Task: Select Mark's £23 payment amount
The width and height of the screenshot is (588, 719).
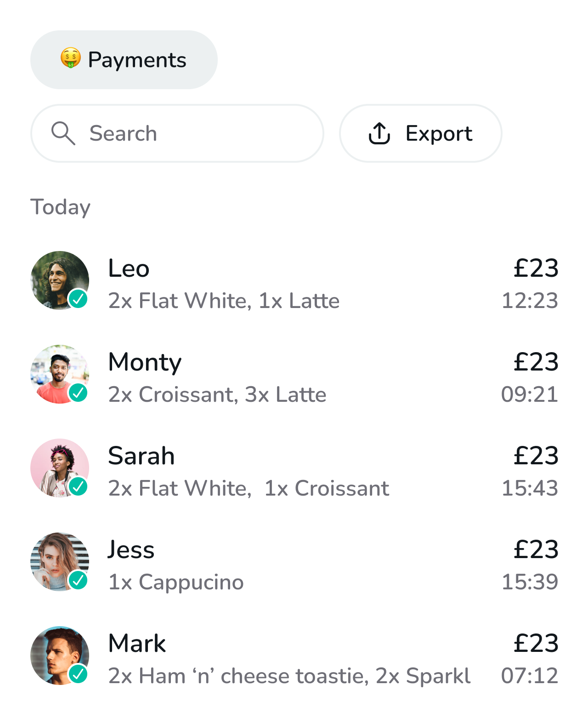Action: [x=536, y=643]
